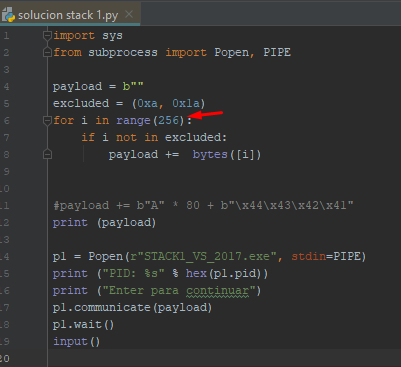The height and width of the screenshot is (367, 401).
Task: Click line number 5 in the gutter
Action: pyautogui.click(x=6, y=104)
